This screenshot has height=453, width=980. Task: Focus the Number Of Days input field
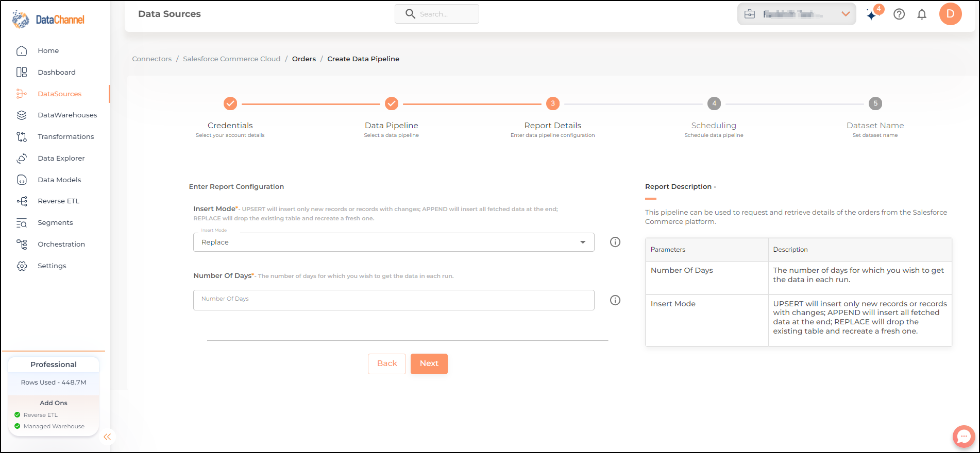pos(394,300)
